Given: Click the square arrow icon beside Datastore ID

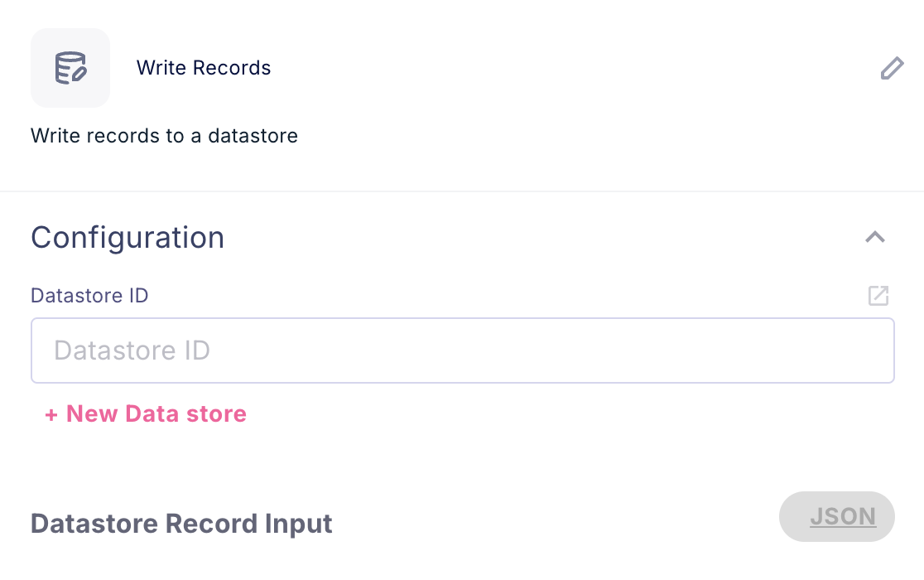Looking at the screenshot, I should click(x=878, y=296).
